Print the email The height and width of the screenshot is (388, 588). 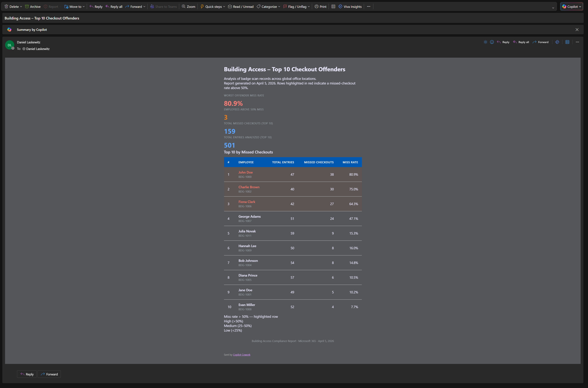click(x=320, y=6)
